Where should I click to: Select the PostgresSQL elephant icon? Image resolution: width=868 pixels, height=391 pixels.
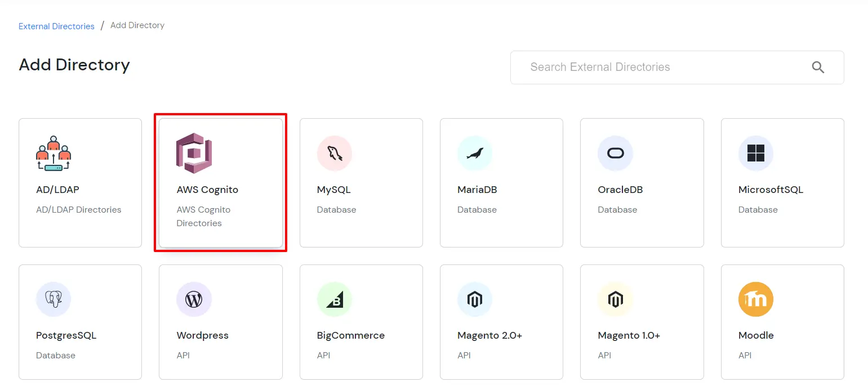tap(54, 299)
